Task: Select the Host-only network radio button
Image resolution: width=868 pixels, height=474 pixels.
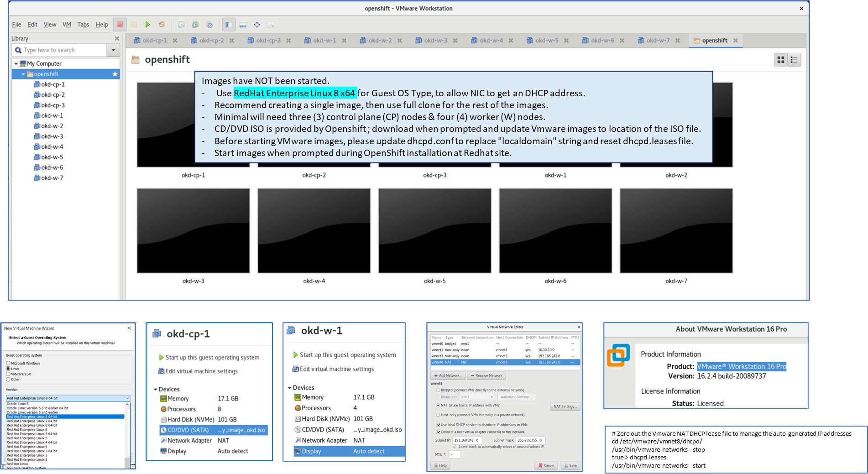Action: (438, 415)
